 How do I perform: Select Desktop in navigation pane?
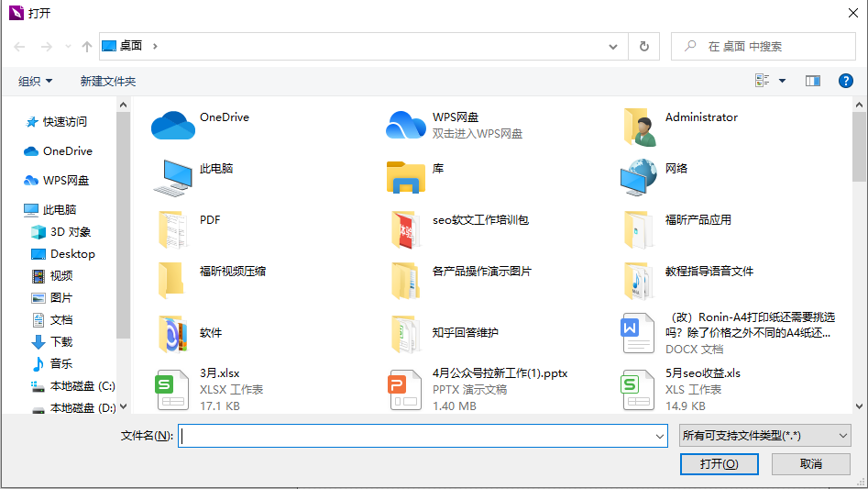(x=63, y=253)
